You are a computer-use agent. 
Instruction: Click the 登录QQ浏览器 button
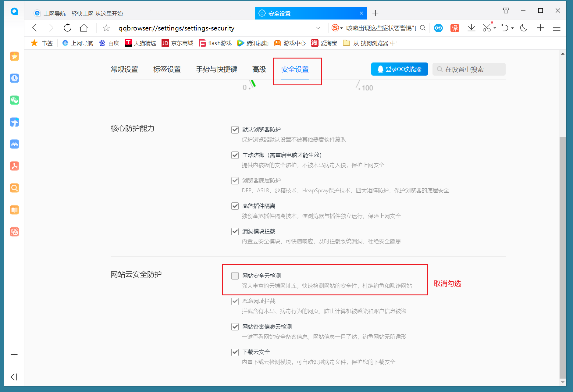click(399, 69)
